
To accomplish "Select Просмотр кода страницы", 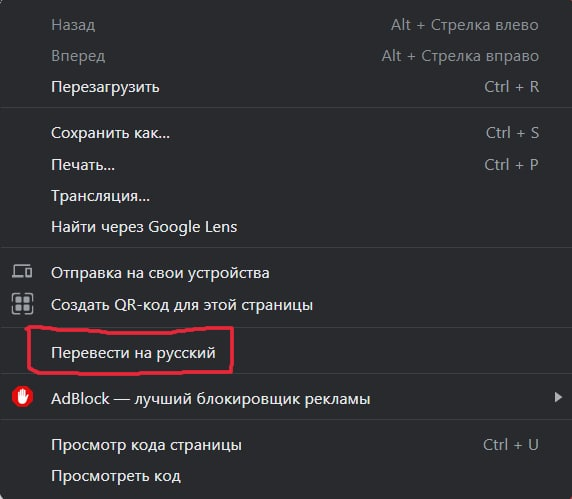I will click(286, 445).
